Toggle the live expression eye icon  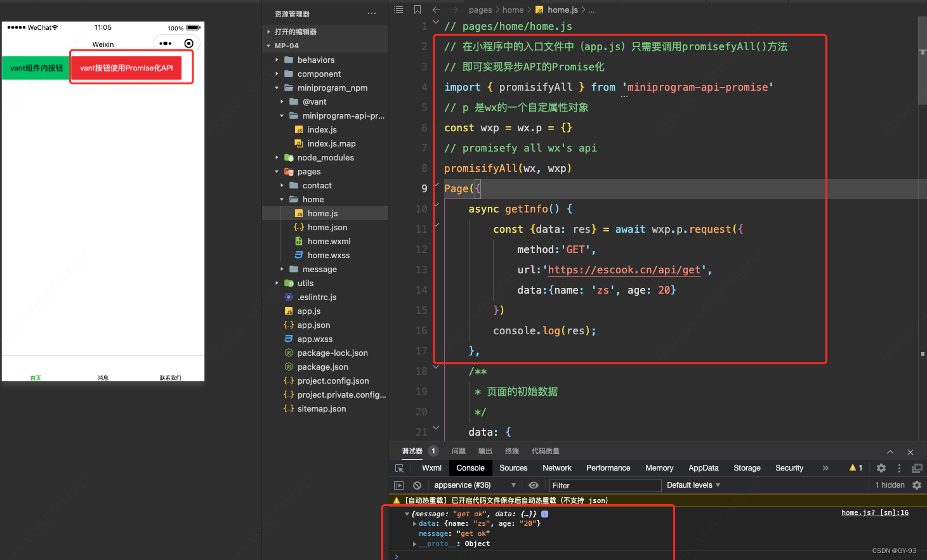(534, 485)
